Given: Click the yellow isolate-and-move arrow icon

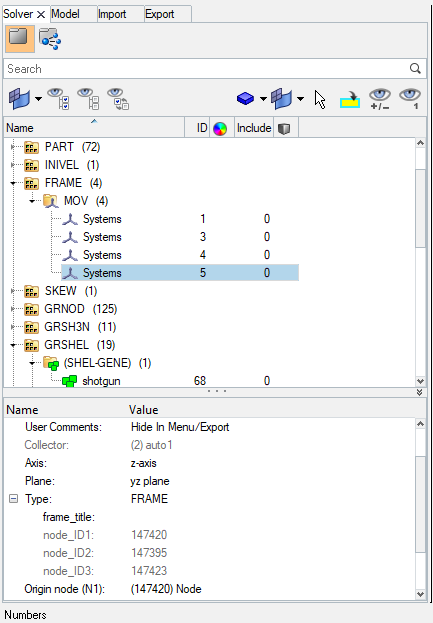Looking at the screenshot, I should [350, 99].
